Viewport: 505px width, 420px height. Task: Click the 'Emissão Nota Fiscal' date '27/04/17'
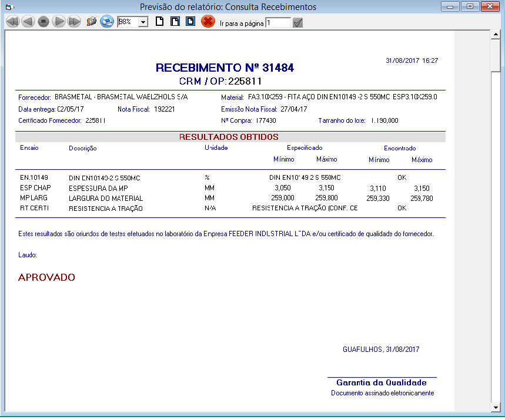(x=294, y=109)
